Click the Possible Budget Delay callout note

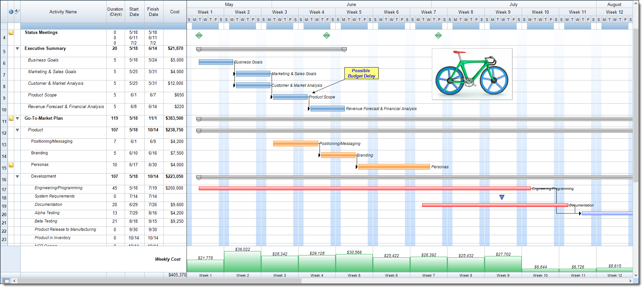point(361,73)
